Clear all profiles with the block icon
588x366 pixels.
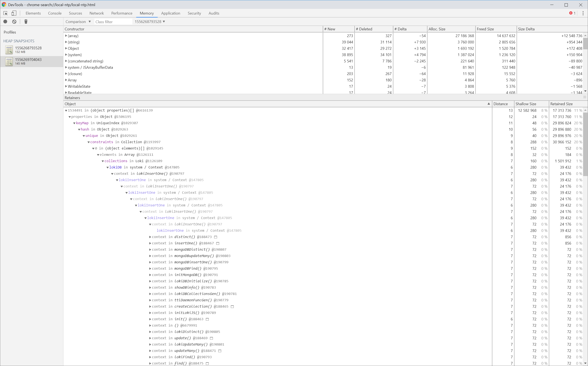pyautogui.click(x=14, y=22)
